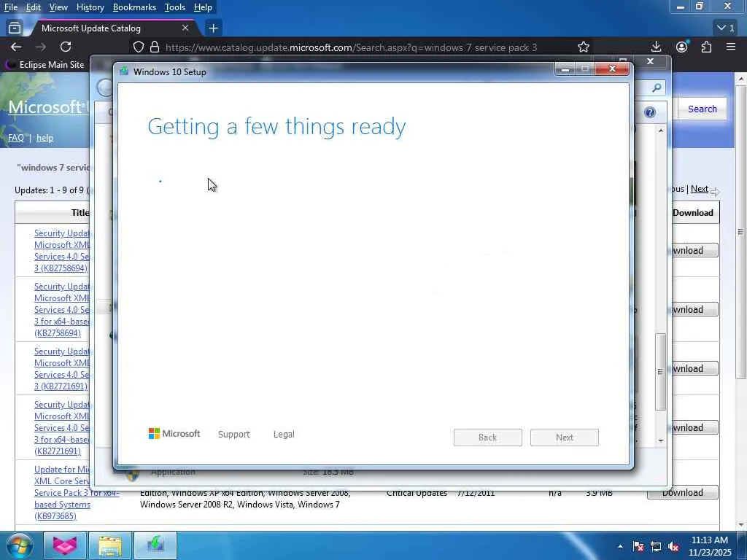Open Windows Explorer from the taskbar
This screenshot has width=747, height=560.
110,545
